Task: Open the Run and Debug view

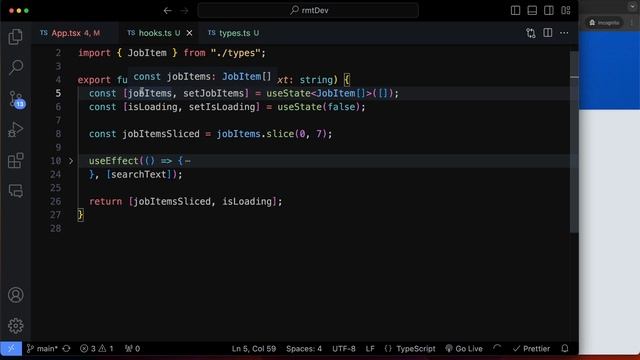Action: [x=16, y=130]
